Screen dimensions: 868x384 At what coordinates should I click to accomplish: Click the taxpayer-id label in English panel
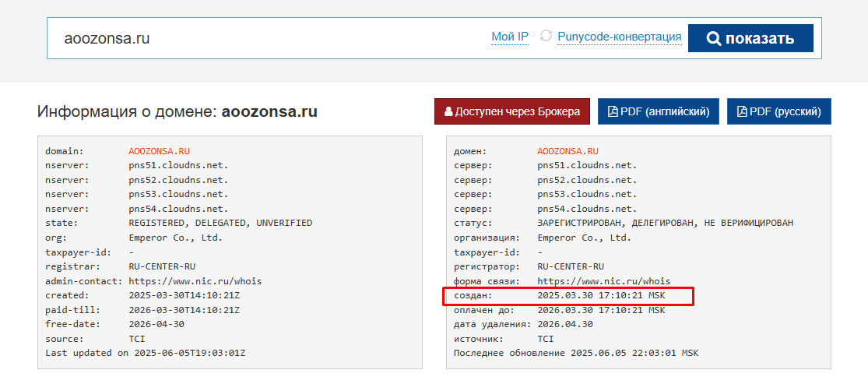click(x=79, y=252)
